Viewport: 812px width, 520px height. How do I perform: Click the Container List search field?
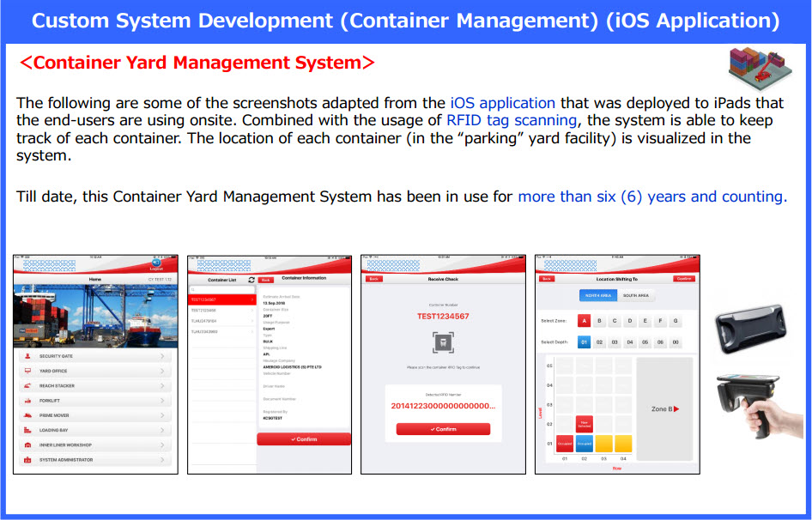(222, 290)
